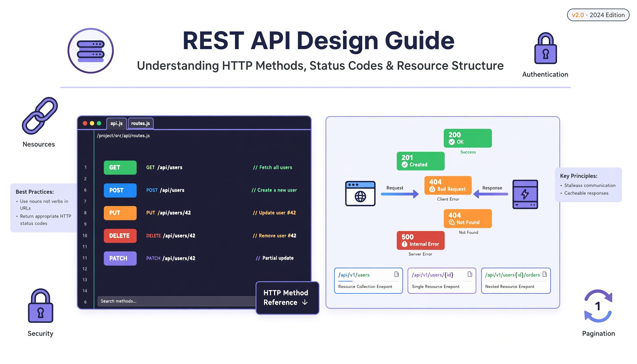Image resolution: width=637 pixels, height=364 pixels.
Task: Click the /project/src/api/routes.js path
Action: (x=123, y=136)
